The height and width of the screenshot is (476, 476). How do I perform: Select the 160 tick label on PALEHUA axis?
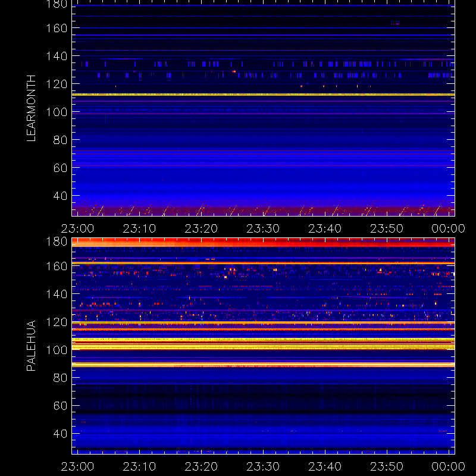click(57, 266)
